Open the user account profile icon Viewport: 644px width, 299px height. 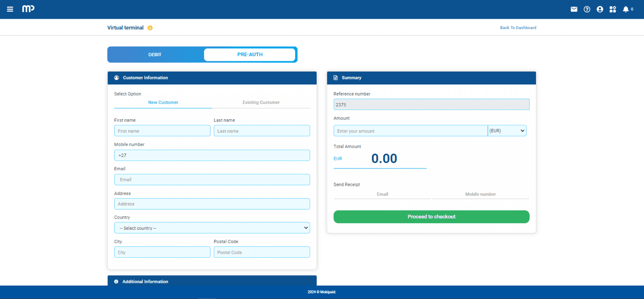point(599,9)
